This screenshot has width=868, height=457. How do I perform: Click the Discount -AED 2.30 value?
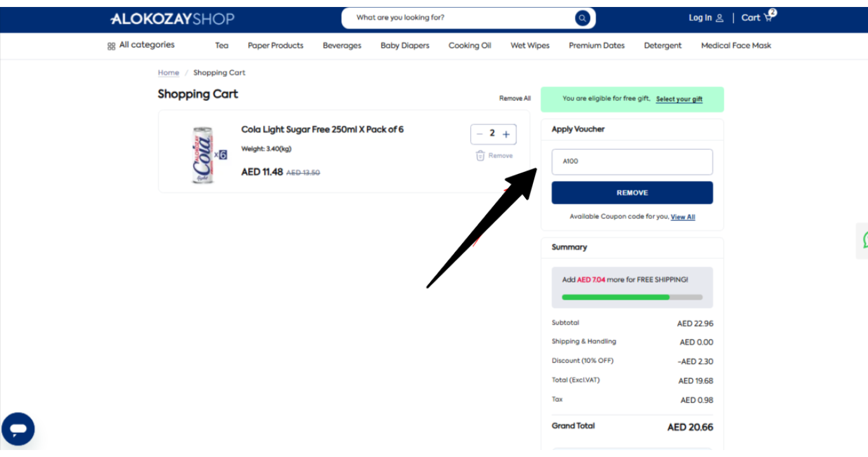[695, 362]
